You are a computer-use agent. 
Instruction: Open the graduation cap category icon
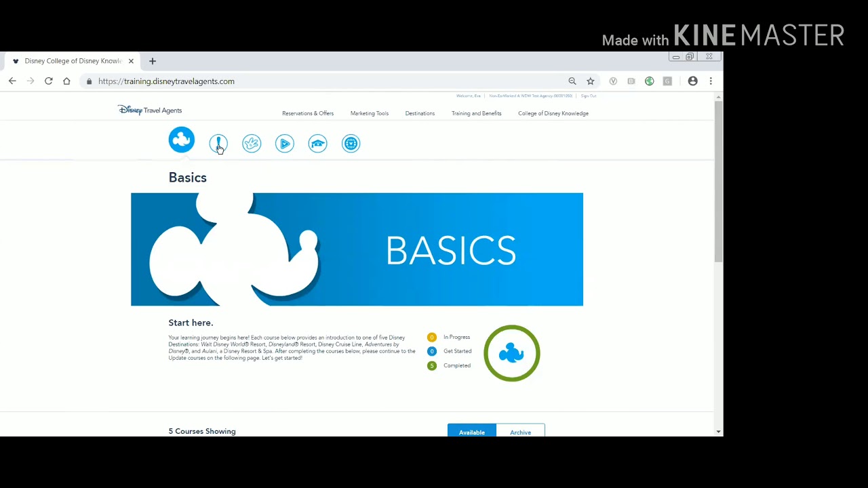317,144
